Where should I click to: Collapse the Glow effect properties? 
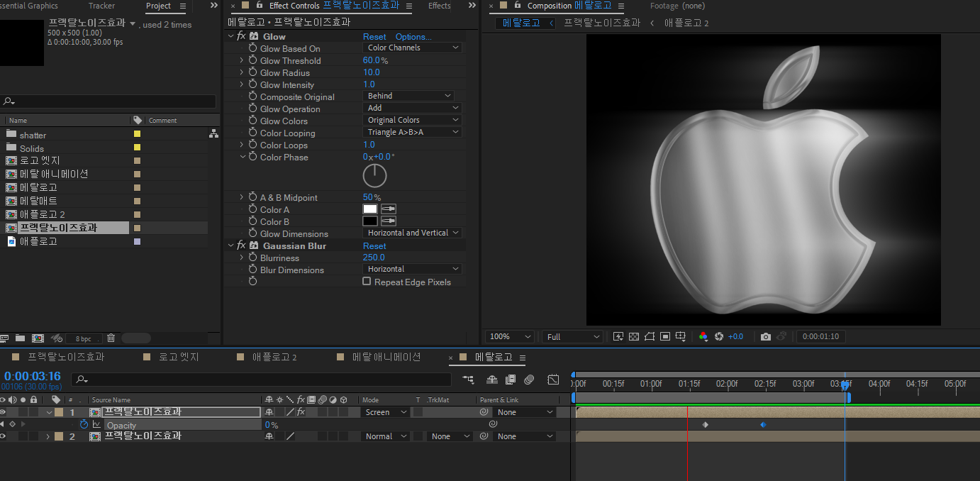[x=231, y=36]
